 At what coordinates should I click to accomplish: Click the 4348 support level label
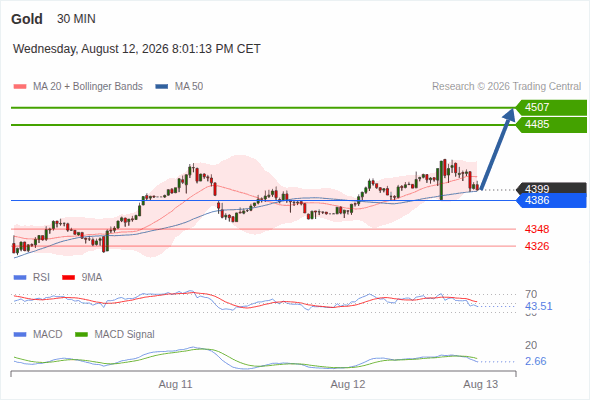[x=537, y=229]
